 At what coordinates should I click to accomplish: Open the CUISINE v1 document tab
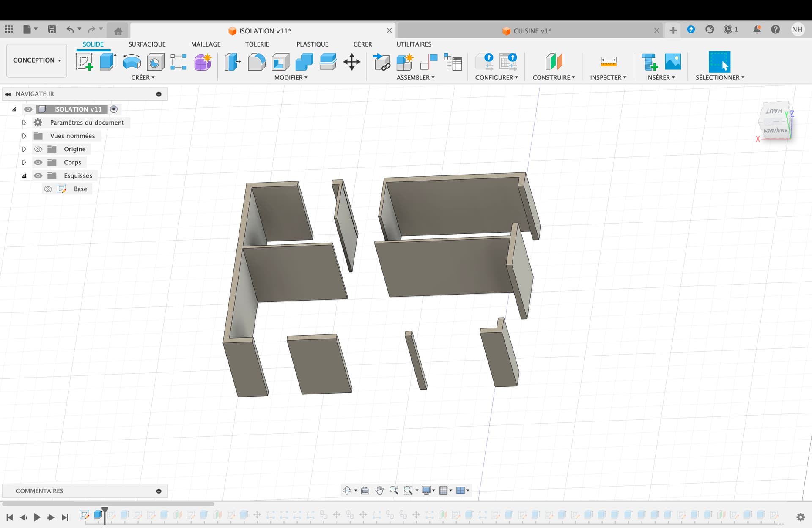[x=532, y=31]
